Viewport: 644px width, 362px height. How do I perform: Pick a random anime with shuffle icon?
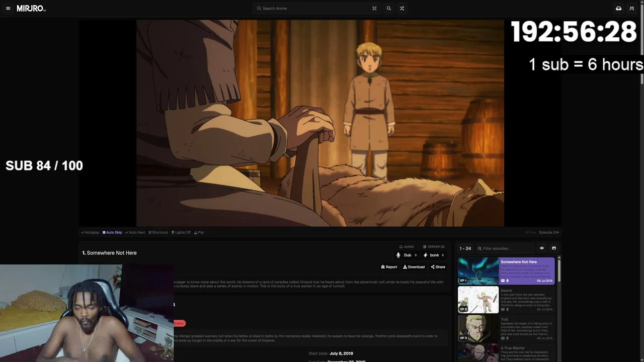pyautogui.click(x=401, y=9)
